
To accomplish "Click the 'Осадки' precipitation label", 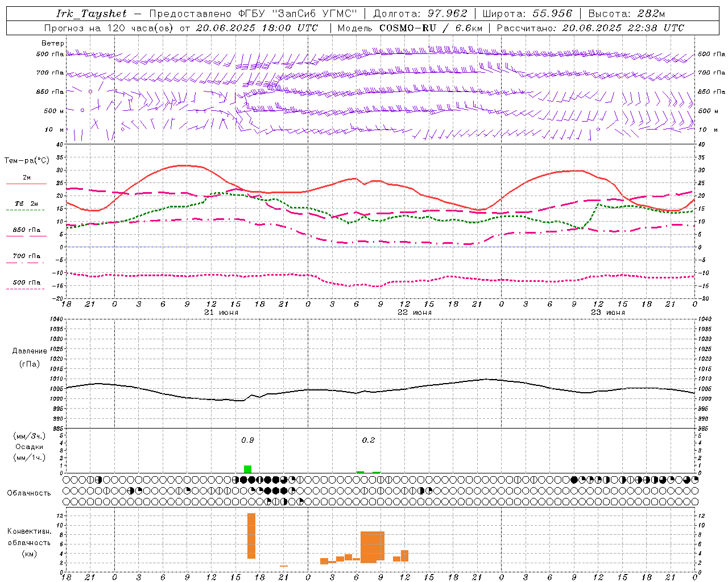I will tap(30, 447).
